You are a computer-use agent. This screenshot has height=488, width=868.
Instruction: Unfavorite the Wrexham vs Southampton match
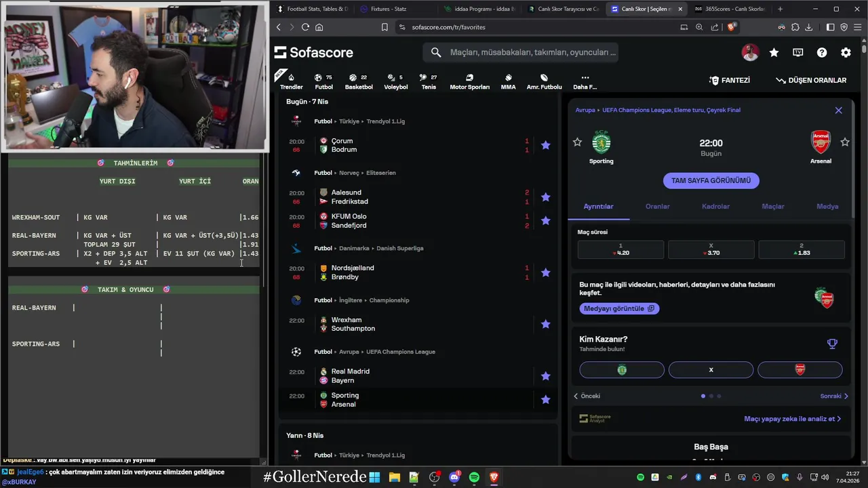click(x=545, y=324)
